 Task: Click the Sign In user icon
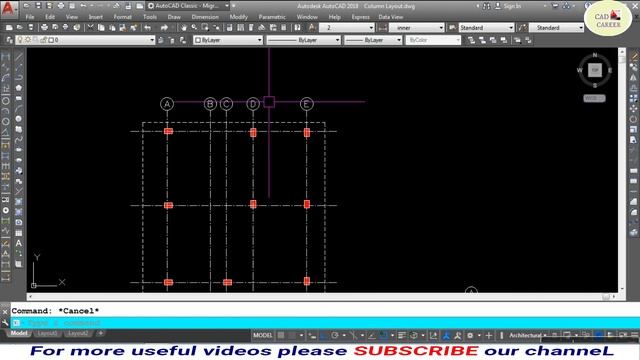click(x=498, y=6)
